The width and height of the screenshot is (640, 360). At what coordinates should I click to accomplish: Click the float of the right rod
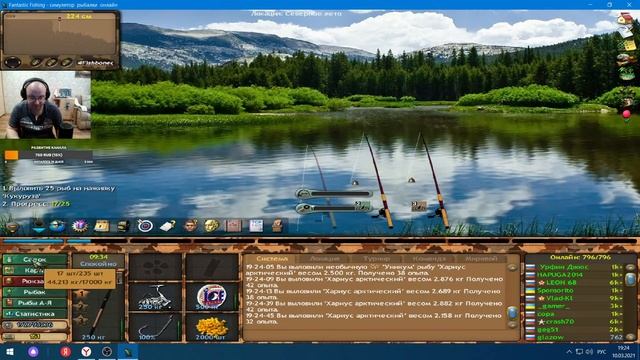(x=412, y=180)
